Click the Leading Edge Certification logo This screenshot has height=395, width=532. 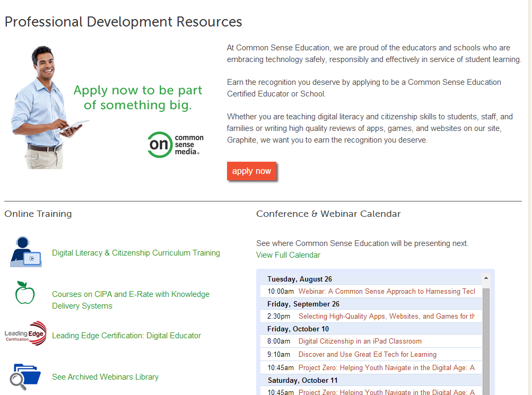(x=25, y=333)
